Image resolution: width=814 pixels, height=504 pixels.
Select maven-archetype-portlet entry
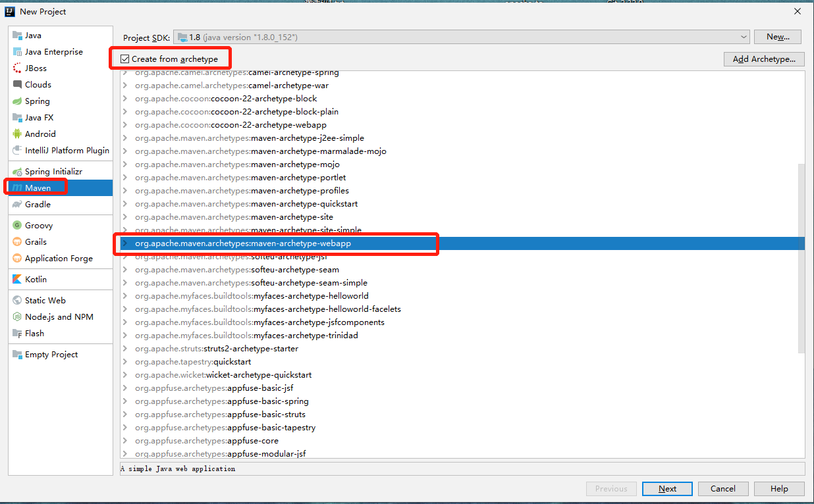pyautogui.click(x=240, y=178)
